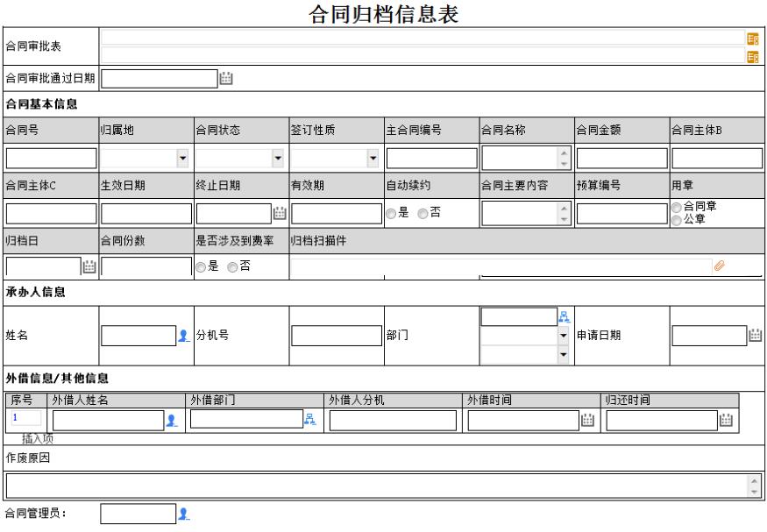Image resolution: width=767 pixels, height=532 pixels.
Task: Choose the 合同章 radio option
Action: point(677,207)
